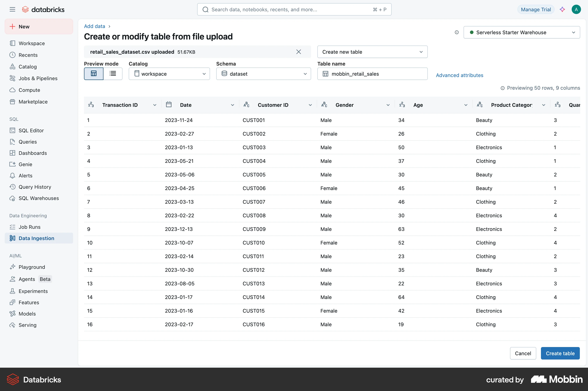This screenshot has width=588, height=391.
Task: Click the Create table button
Action: point(560,353)
